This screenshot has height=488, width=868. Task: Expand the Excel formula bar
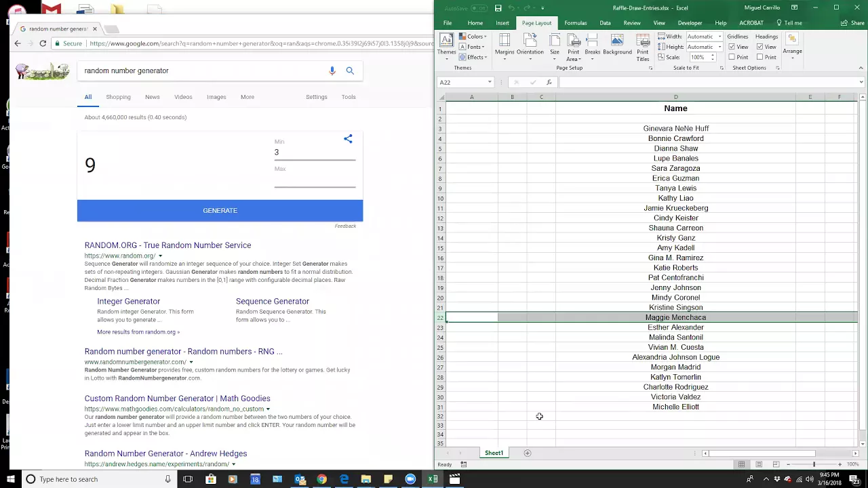pos(861,83)
